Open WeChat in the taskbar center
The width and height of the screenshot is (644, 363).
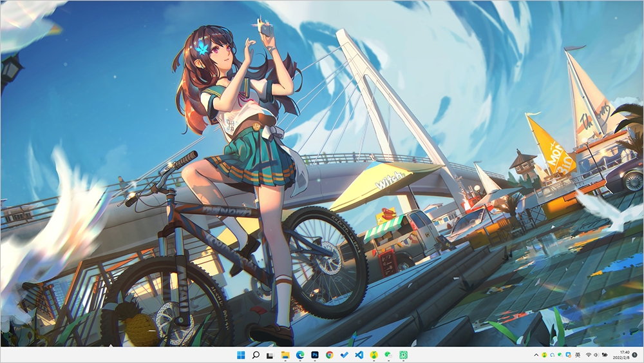point(388,355)
